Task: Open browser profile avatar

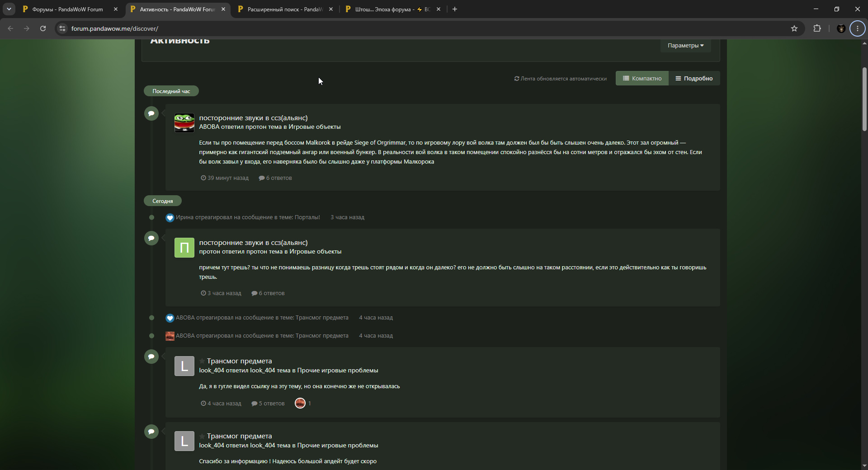Action: 841,28
